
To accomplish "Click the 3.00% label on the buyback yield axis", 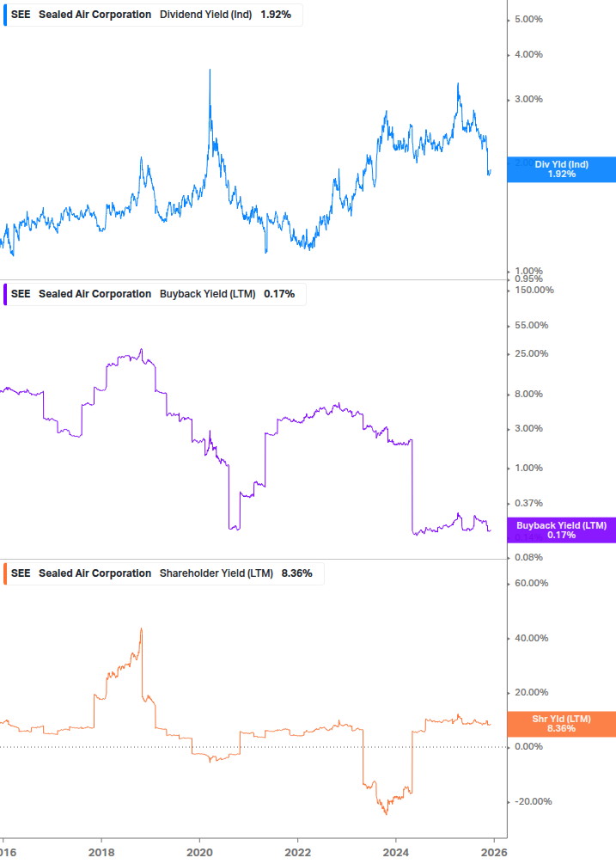I will pyautogui.click(x=528, y=429).
